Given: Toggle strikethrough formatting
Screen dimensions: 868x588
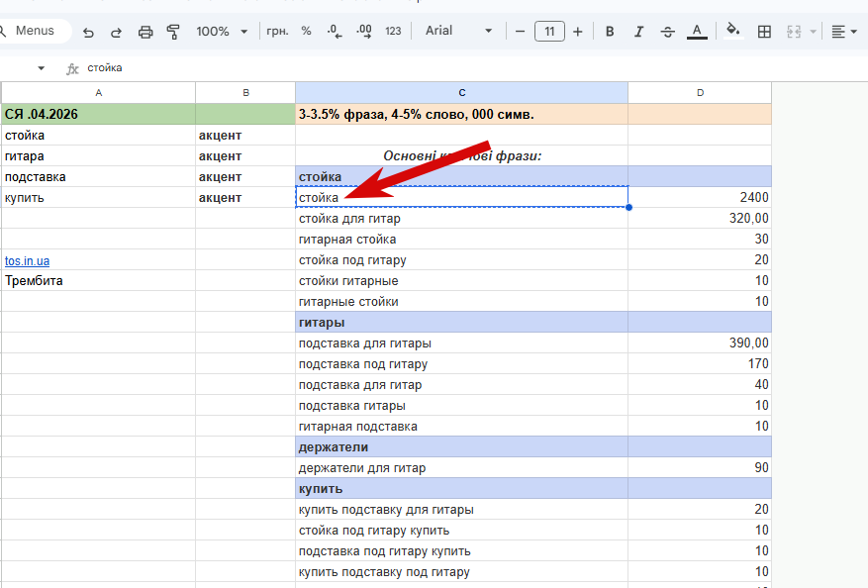Looking at the screenshot, I should click(668, 32).
